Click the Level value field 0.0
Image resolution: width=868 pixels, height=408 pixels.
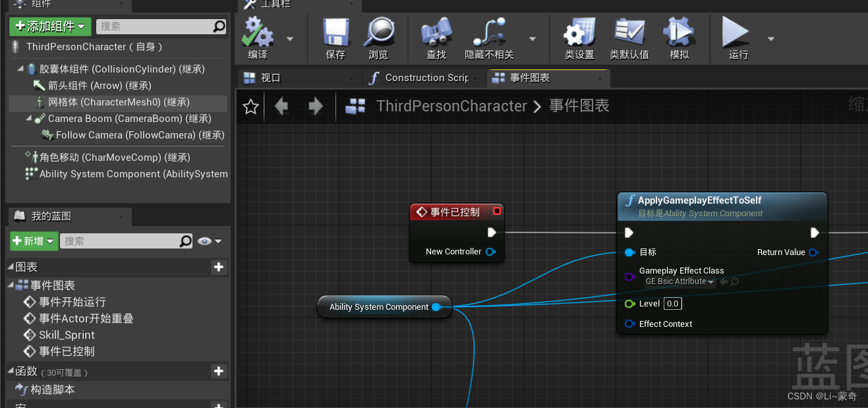pyautogui.click(x=672, y=304)
